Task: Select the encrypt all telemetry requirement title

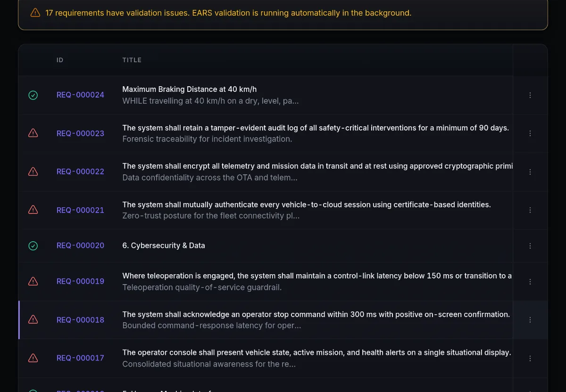Action: 317,166
